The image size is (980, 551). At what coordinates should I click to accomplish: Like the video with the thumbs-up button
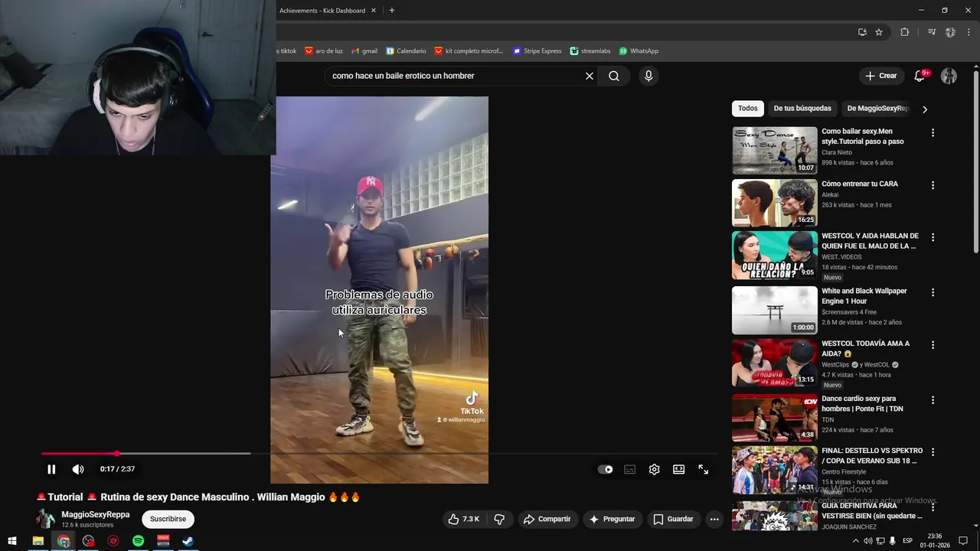coord(464,519)
